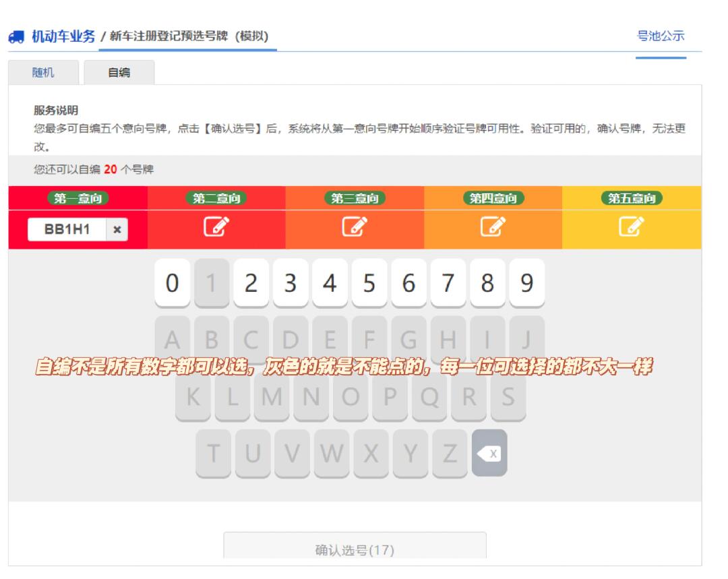Tap letter key R
The image size is (728, 579).
469,396
